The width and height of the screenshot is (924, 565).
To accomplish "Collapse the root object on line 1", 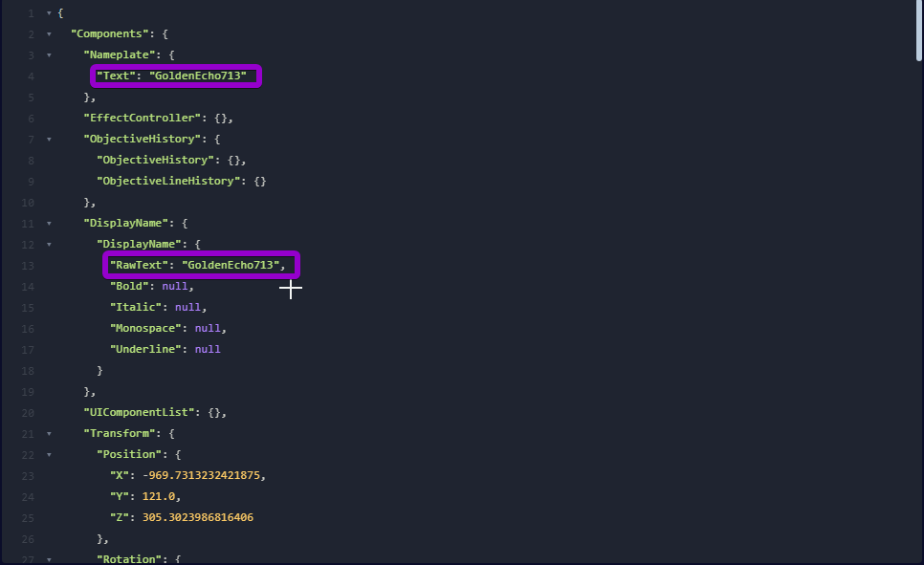I will pos(49,13).
